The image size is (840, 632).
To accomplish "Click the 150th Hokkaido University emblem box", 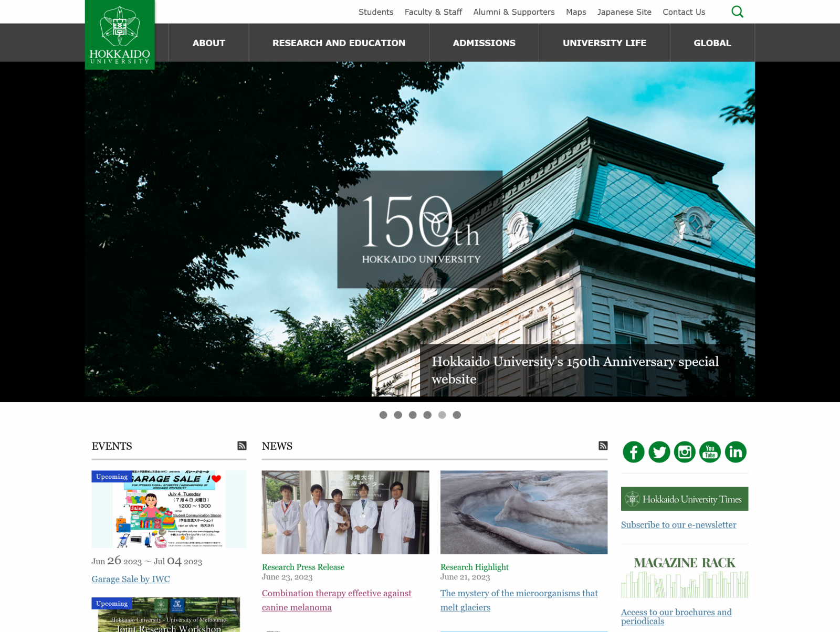I will (420, 229).
